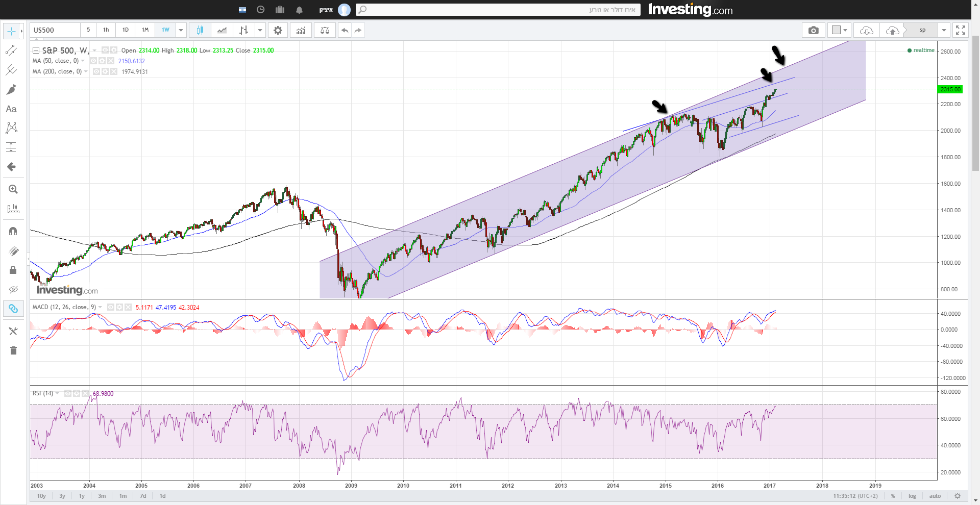Viewport: 980px width, 505px height.
Task: Toggle the percent scale button
Action: click(893, 496)
